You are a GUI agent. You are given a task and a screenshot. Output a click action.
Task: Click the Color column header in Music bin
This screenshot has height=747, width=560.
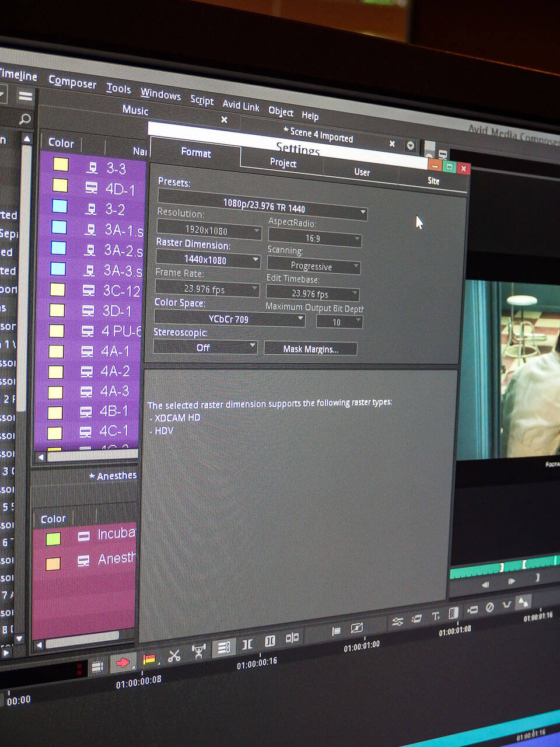click(x=61, y=143)
